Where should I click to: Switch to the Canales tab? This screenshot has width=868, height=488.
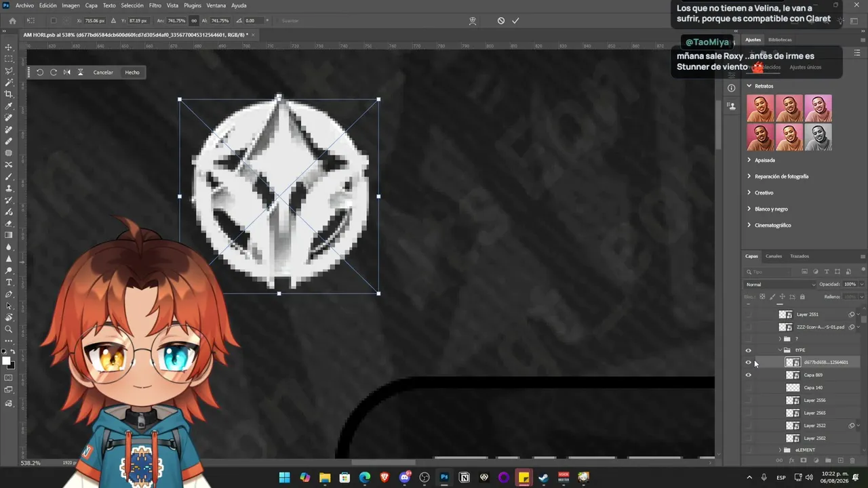[x=774, y=256]
